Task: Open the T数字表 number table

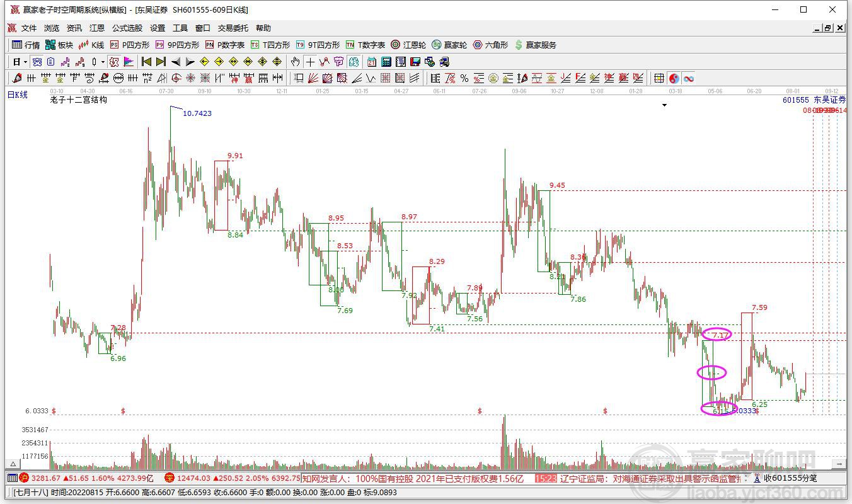Action: click(x=365, y=45)
